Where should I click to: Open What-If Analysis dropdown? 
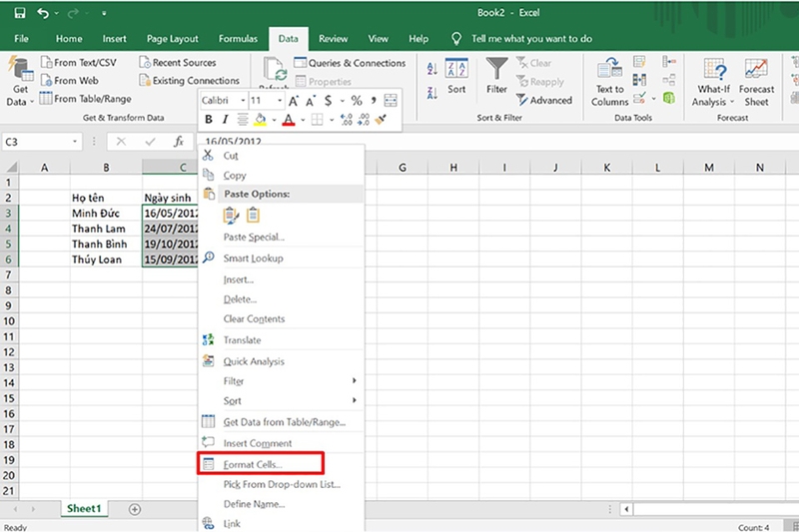tap(713, 82)
